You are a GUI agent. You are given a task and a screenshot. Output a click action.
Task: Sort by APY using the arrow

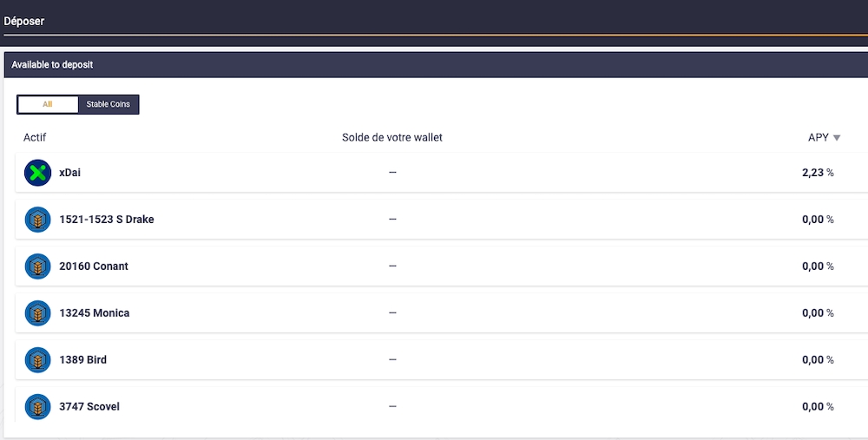point(837,138)
